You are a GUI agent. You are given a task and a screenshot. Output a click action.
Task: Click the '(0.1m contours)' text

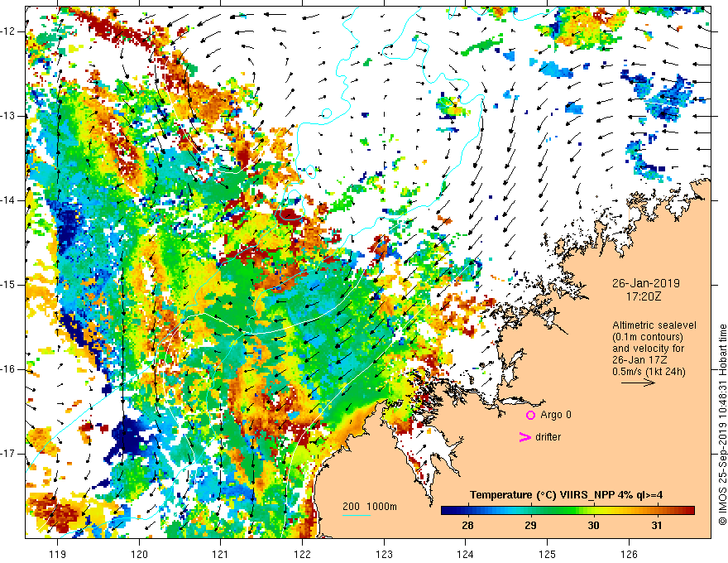click(648, 337)
